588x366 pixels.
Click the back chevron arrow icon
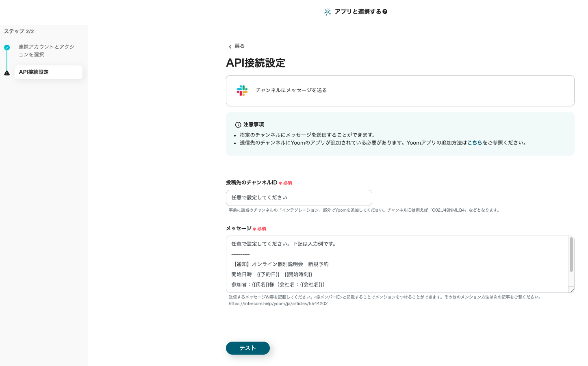tap(230, 47)
